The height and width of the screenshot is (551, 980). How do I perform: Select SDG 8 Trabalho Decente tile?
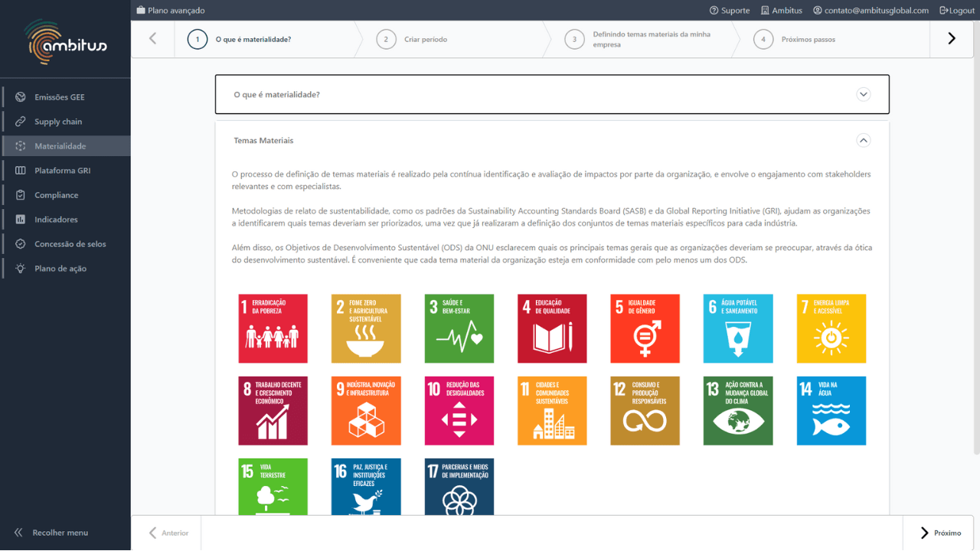click(x=273, y=411)
